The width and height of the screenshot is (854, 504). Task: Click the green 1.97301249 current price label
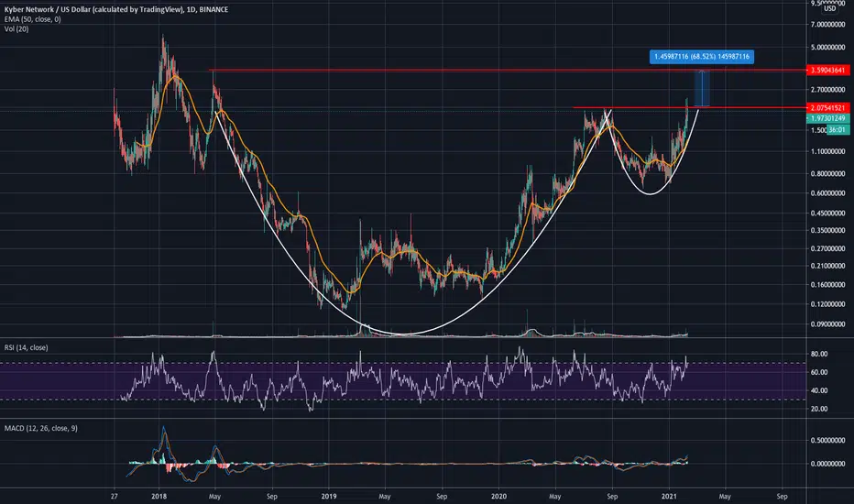click(827, 118)
